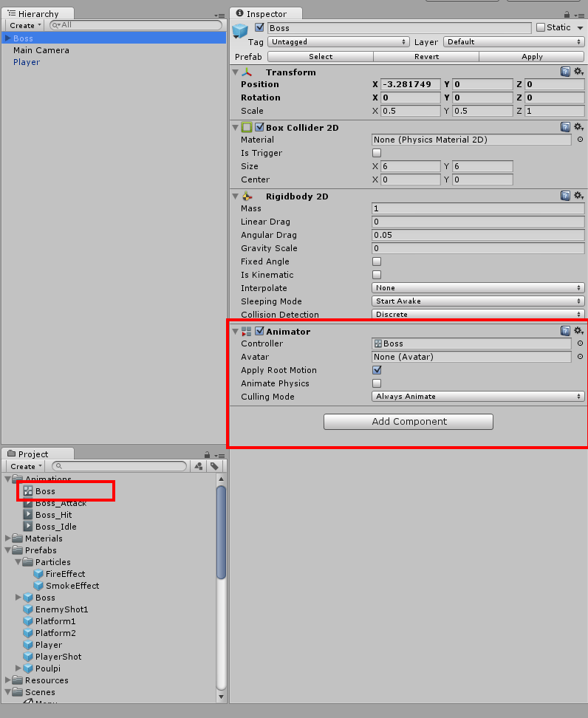This screenshot has height=718, width=588.
Task: Click Avatar object picker circle
Action: tap(580, 357)
